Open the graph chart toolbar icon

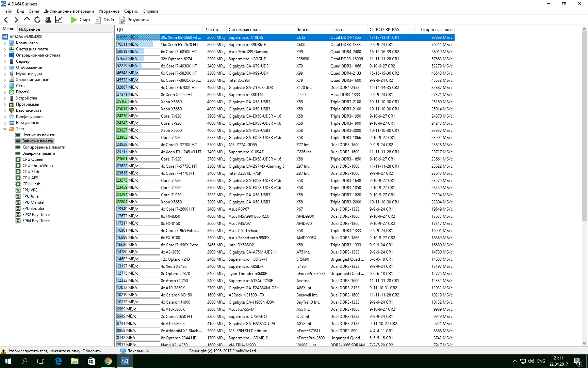pos(59,20)
